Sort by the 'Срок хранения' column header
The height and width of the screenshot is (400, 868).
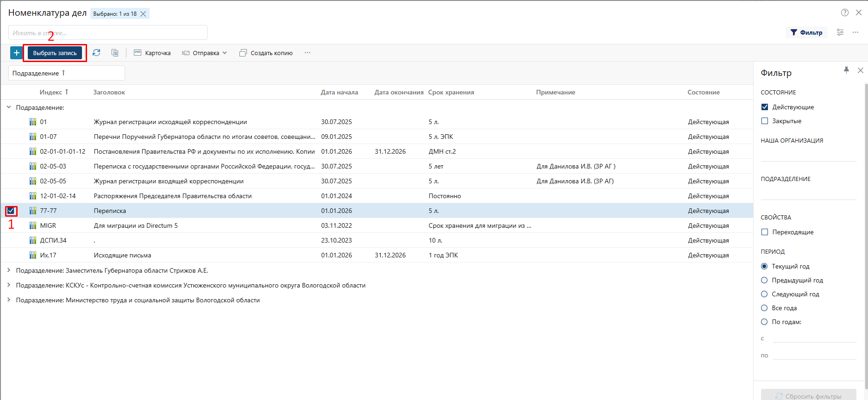coord(451,92)
